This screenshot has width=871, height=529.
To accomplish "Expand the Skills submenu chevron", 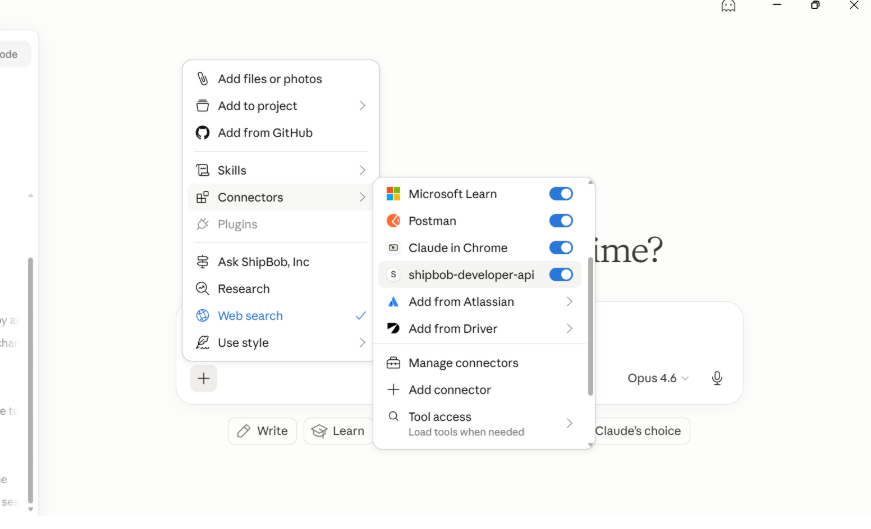I will coord(362,171).
